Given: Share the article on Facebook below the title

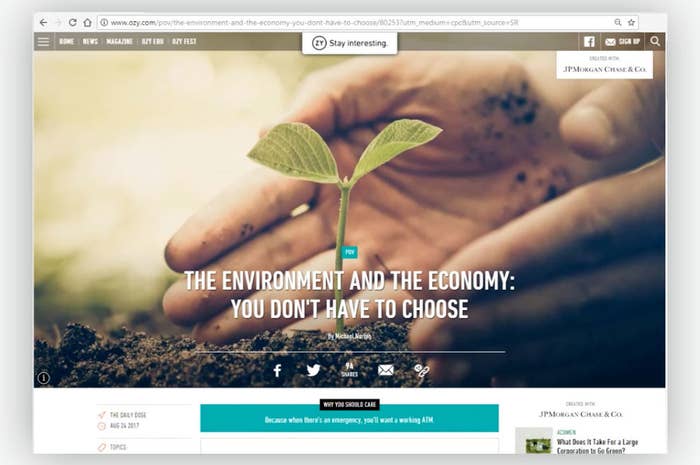Looking at the screenshot, I should [x=277, y=370].
